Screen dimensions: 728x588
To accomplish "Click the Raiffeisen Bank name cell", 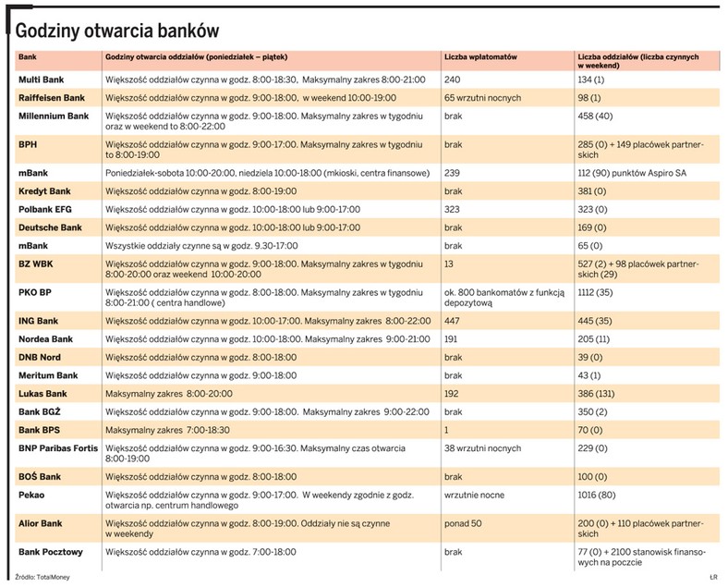I will click(52, 97).
